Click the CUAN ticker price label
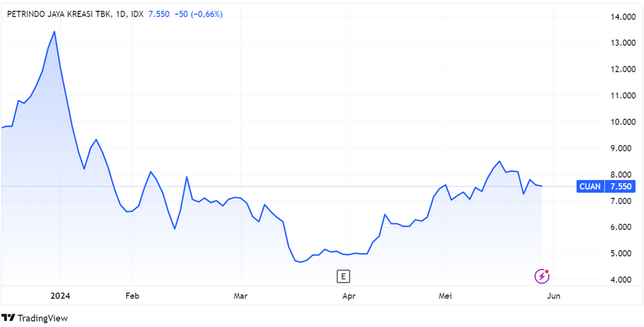Screen dimensions: 644x327 point(591,187)
